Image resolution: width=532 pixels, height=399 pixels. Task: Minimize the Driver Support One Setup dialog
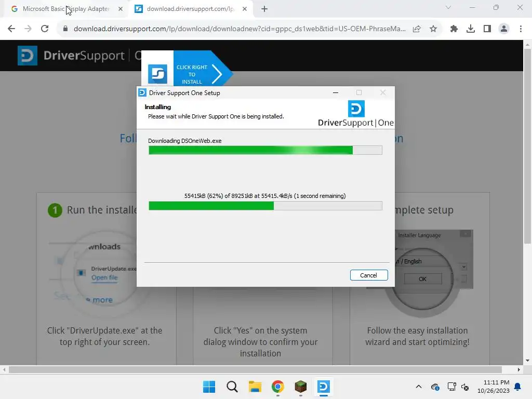click(336, 92)
